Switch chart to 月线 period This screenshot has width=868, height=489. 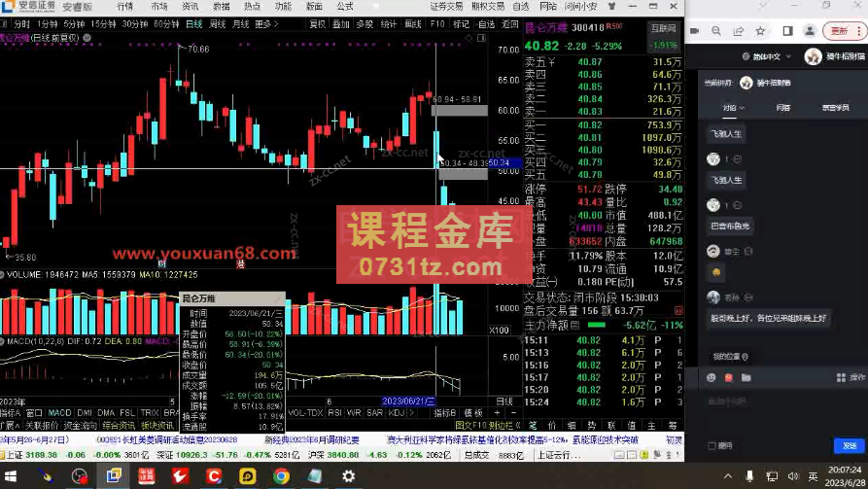pyautogui.click(x=240, y=23)
